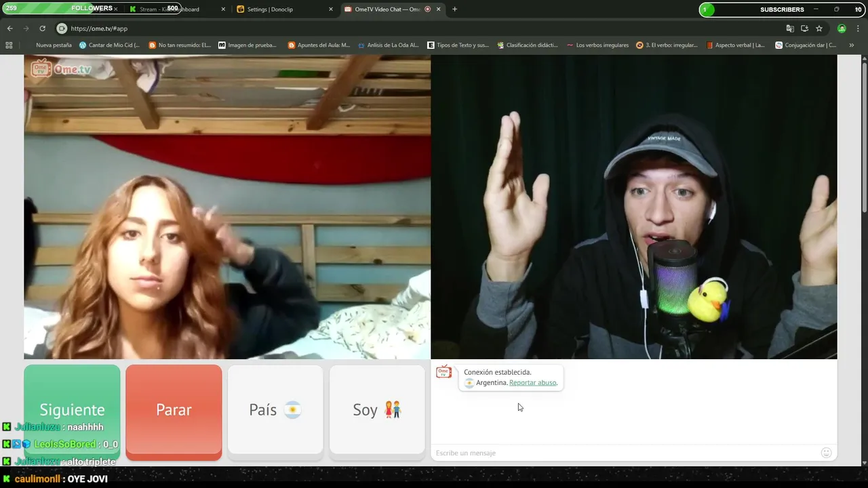This screenshot has width=868, height=488.
Task: Close the OmeTV Video Chat tab
Action: (439, 9)
